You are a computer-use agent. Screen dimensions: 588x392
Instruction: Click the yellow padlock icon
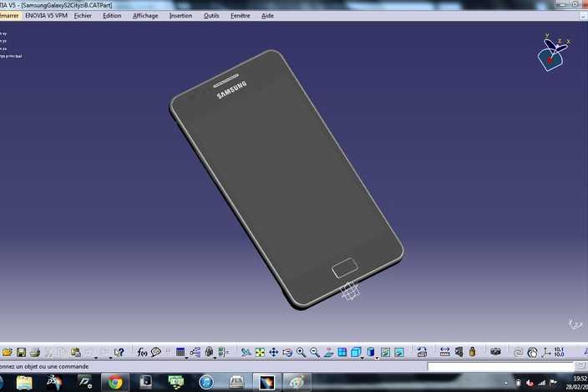472,352
